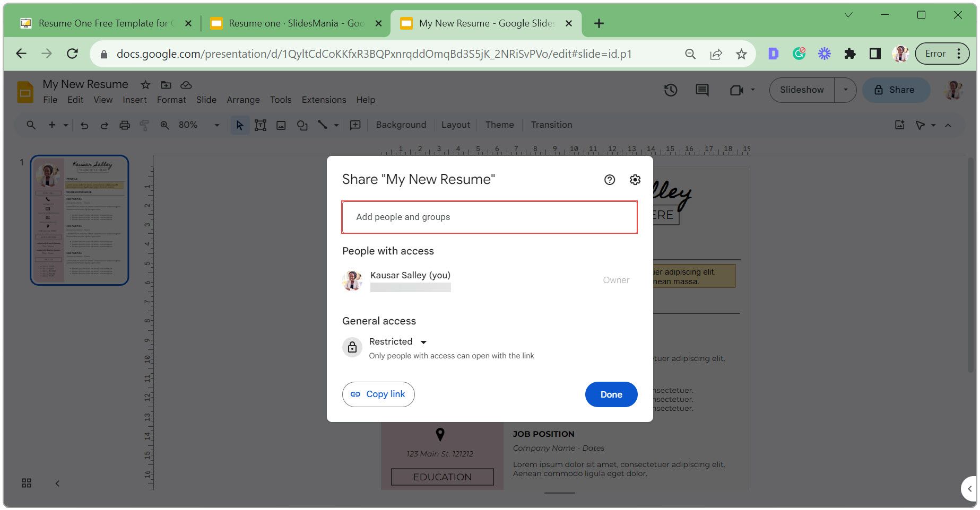Check cloud save status icon

[186, 85]
